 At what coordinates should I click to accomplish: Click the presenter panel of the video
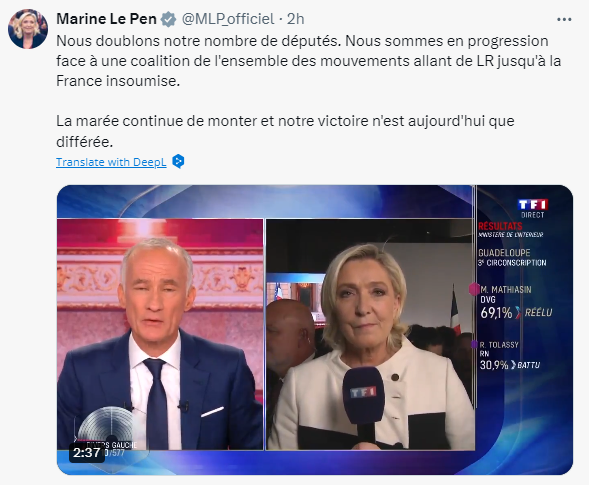tap(160, 334)
